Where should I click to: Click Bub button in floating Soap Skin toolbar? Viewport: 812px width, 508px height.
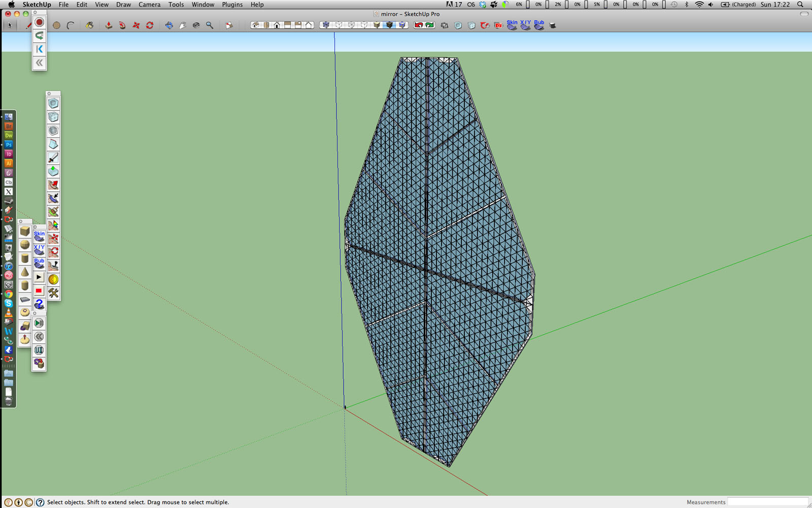(39, 264)
